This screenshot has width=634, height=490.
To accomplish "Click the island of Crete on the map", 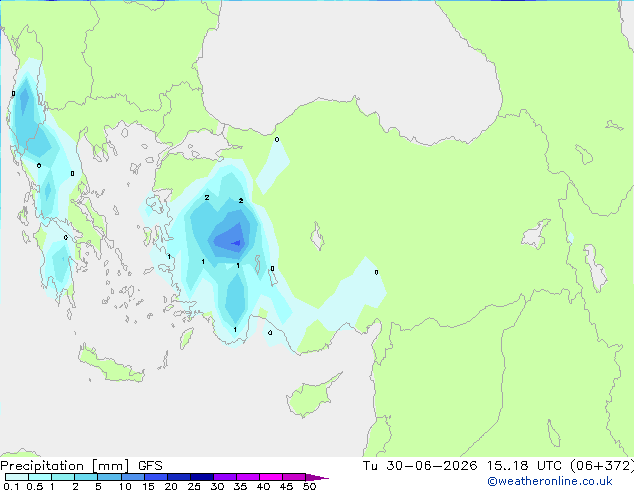I will click(111, 366).
